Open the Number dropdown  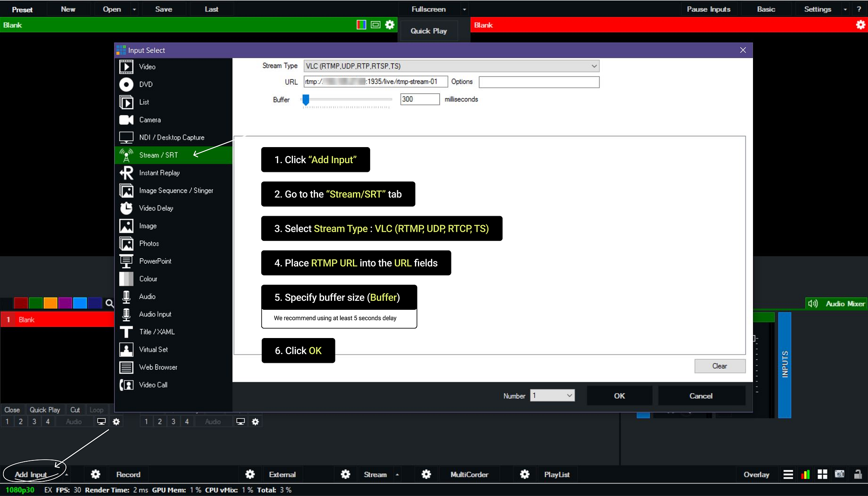coord(552,396)
